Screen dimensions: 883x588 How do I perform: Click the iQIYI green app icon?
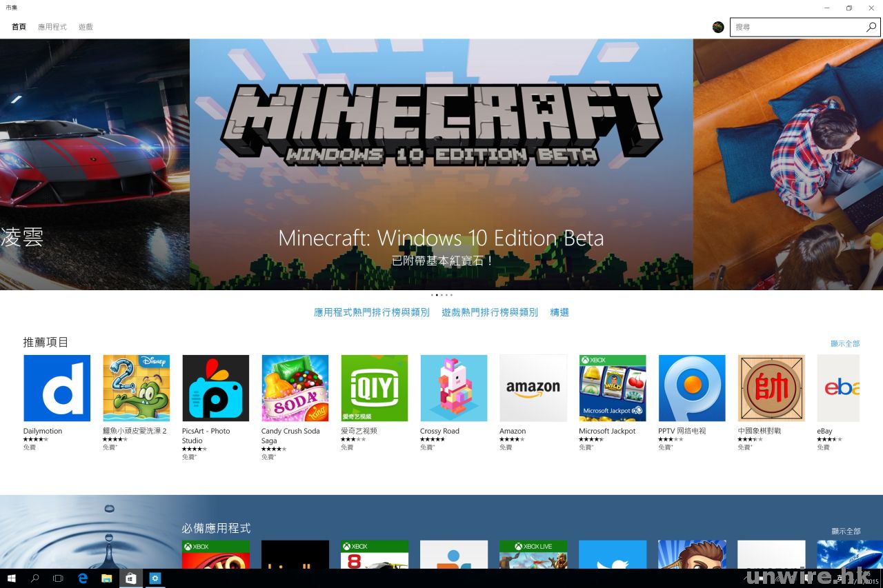(374, 388)
